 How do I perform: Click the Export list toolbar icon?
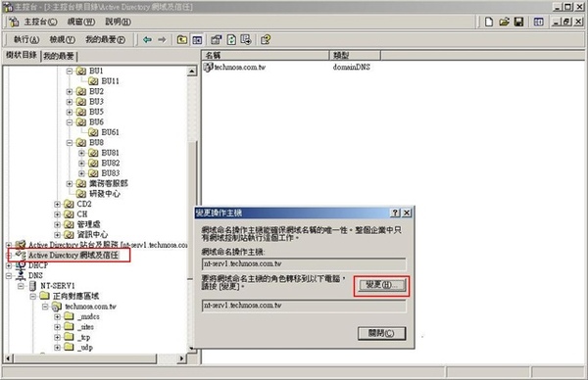click(246, 40)
